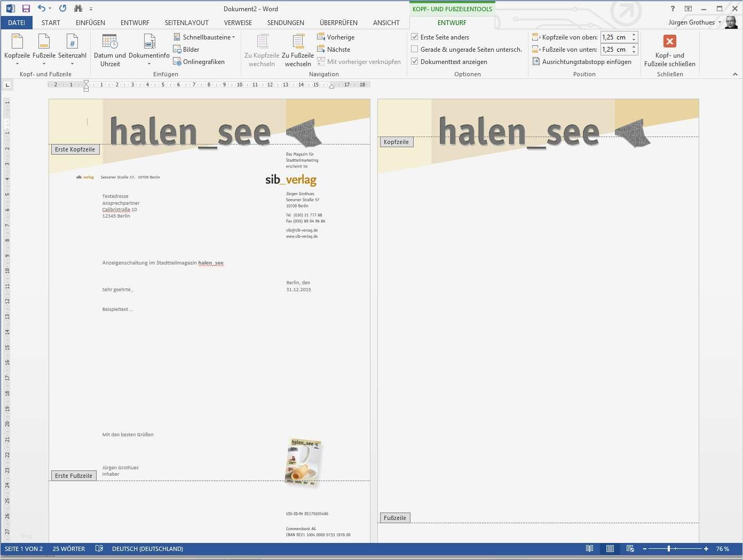
Task: Open the Undo history dropdown arrow
Action: click(x=50, y=9)
